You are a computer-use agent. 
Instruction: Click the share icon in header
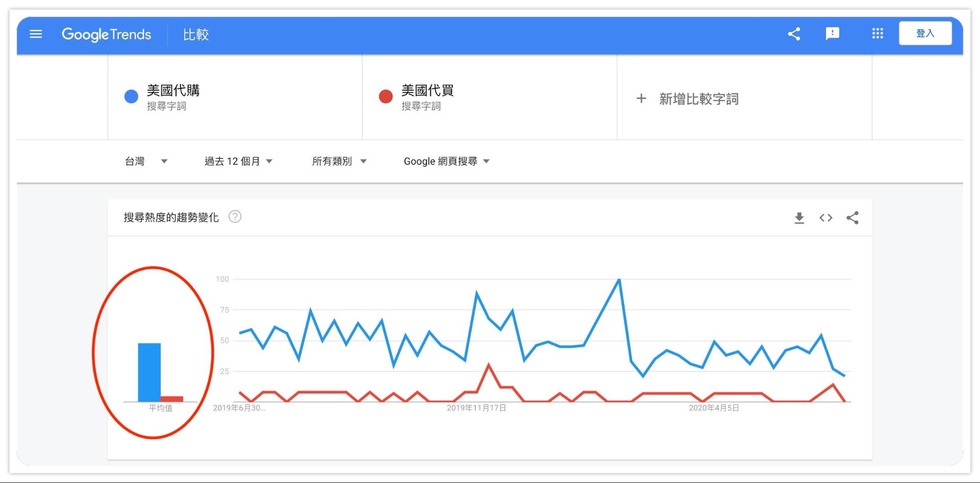794,34
